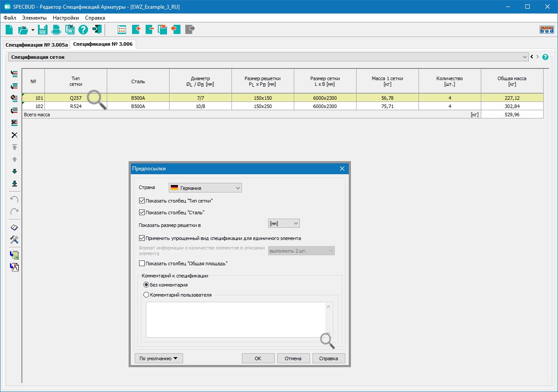This screenshot has height=392, width=558.
Task: Click the OK button in dialog
Action: (x=258, y=358)
